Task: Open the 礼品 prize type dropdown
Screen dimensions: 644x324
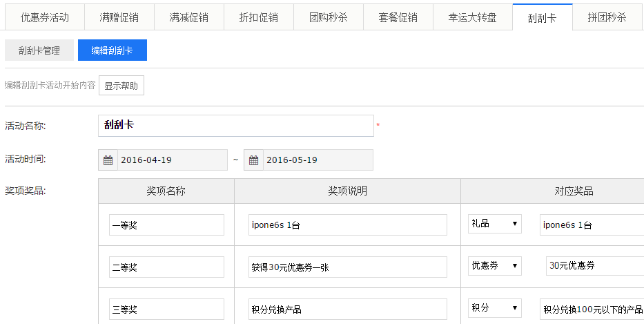Action: click(x=494, y=224)
